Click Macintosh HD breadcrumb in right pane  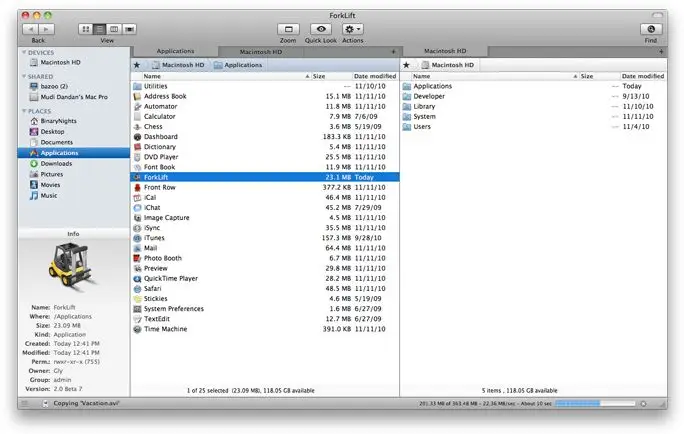[448, 65]
